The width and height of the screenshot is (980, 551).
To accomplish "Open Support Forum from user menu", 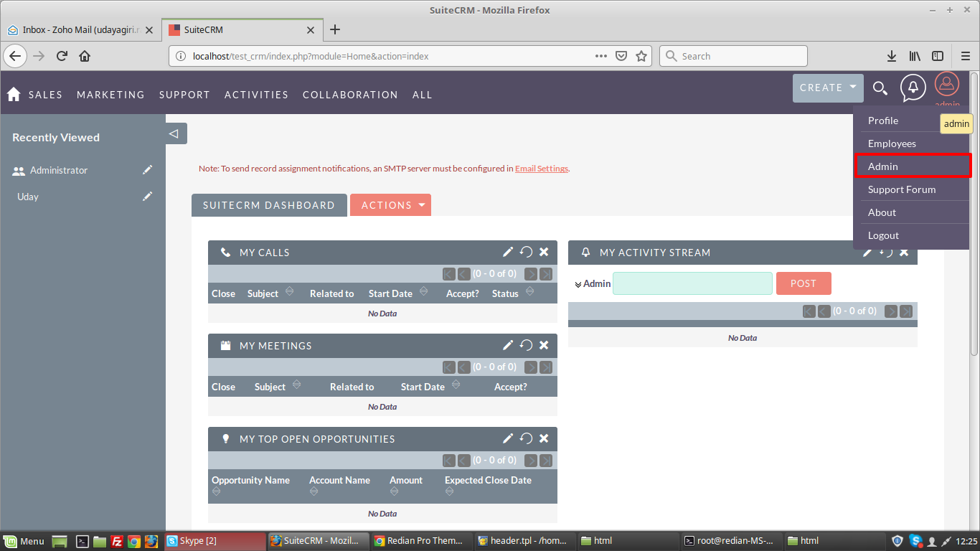I will (x=902, y=189).
